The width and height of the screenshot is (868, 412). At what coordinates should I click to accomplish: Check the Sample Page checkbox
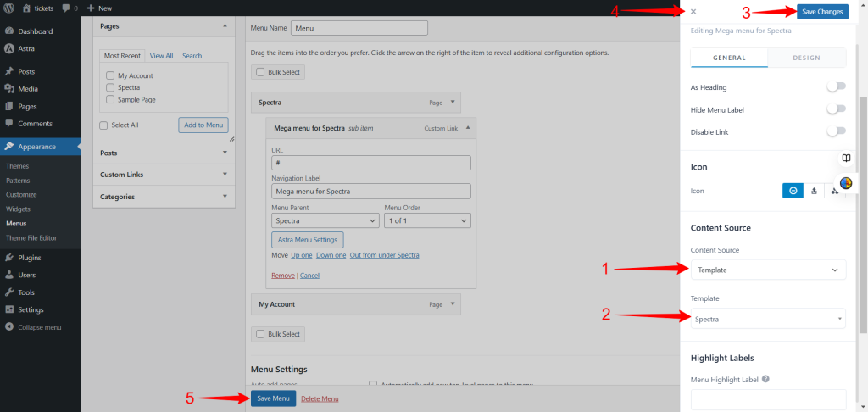(109, 100)
